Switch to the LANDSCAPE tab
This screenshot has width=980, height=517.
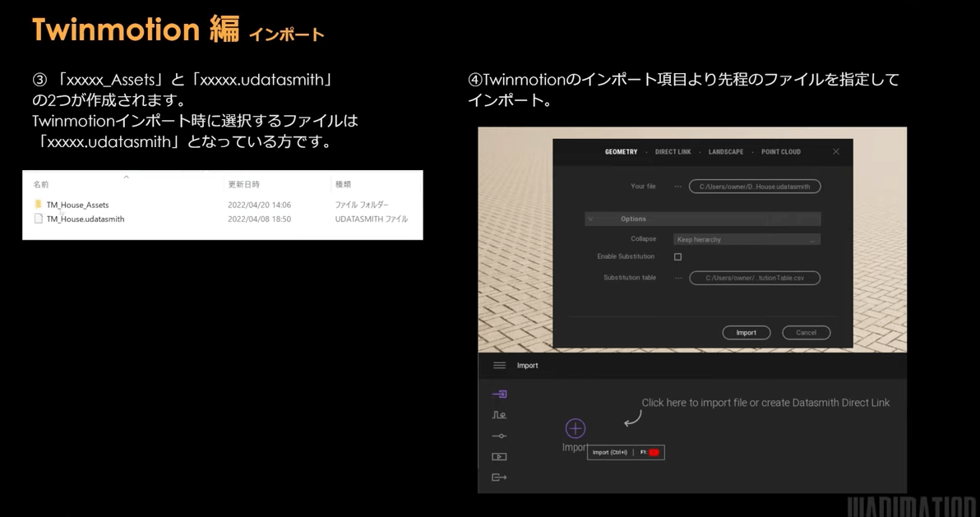tap(726, 152)
